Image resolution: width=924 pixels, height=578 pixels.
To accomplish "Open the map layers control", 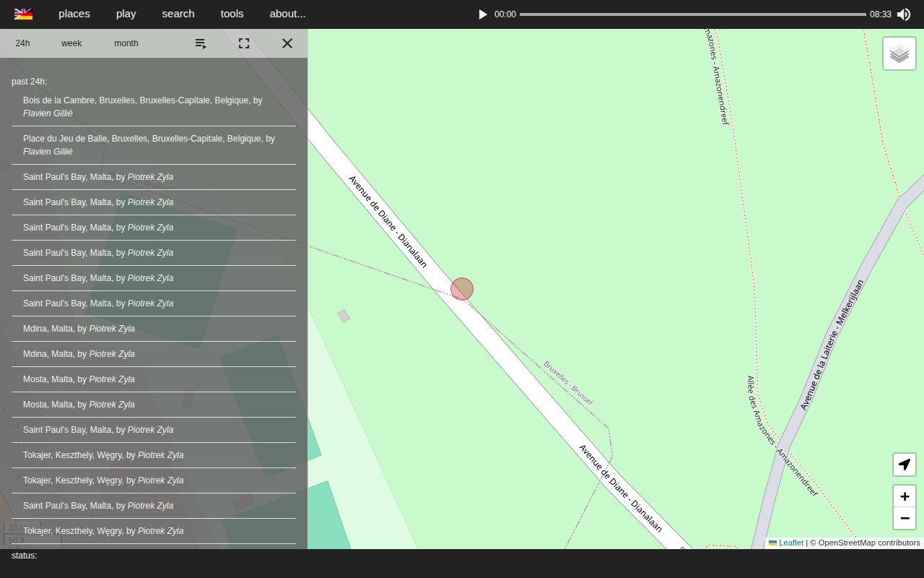I will pos(899,53).
